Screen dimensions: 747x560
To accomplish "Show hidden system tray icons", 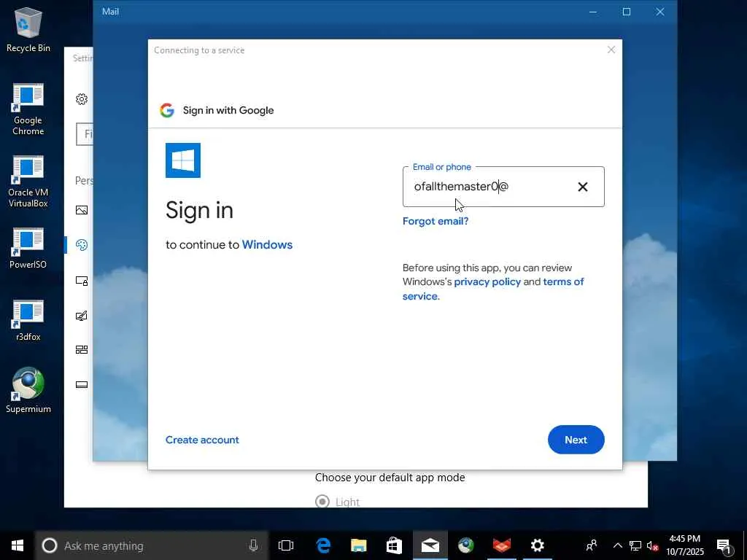I will [617, 545].
